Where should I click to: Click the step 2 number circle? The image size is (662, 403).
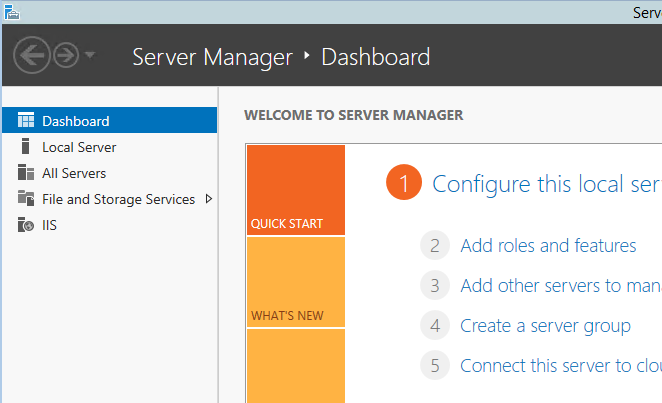click(x=435, y=245)
